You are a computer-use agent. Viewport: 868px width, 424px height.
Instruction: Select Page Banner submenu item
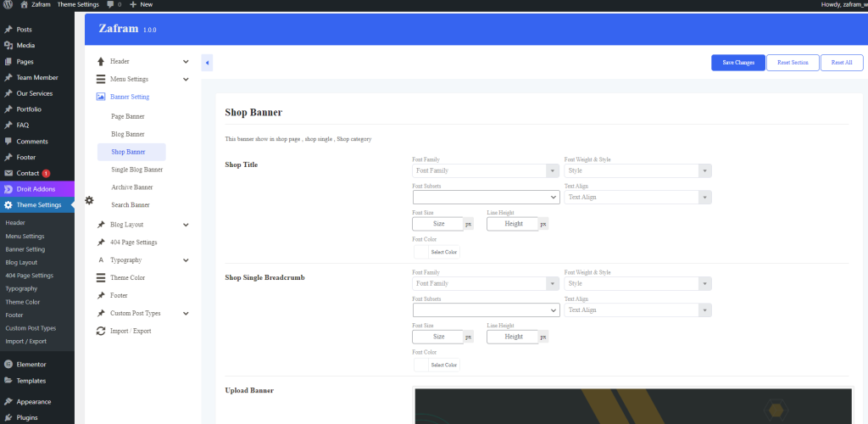(127, 116)
